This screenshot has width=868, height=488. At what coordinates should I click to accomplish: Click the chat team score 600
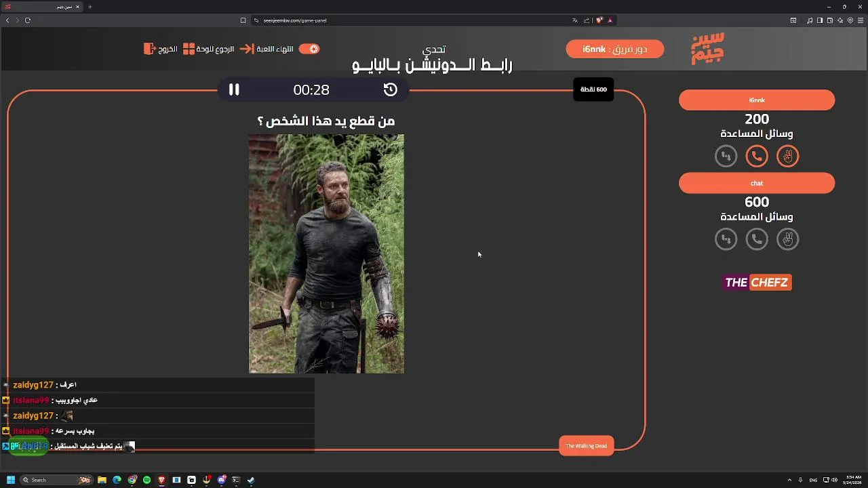[x=757, y=202]
